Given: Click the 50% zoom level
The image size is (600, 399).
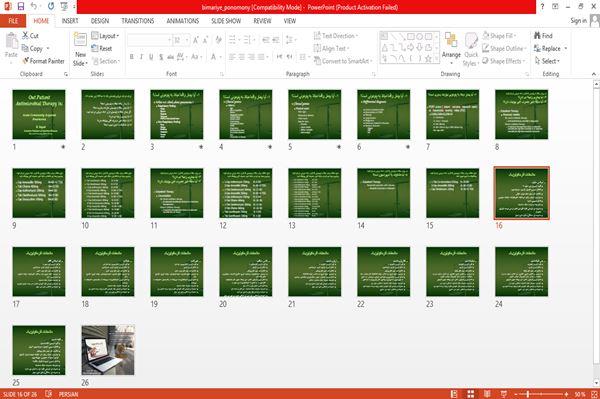Looking at the screenshot, I should point(579,394).
